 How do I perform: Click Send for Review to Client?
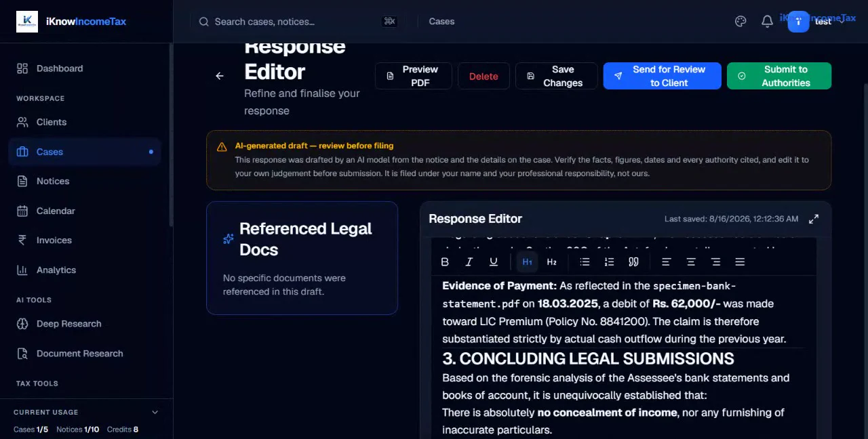(662, 76)
